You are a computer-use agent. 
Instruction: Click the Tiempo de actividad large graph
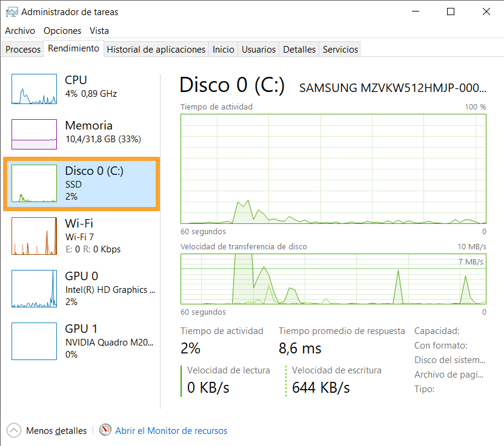point(333,169)
